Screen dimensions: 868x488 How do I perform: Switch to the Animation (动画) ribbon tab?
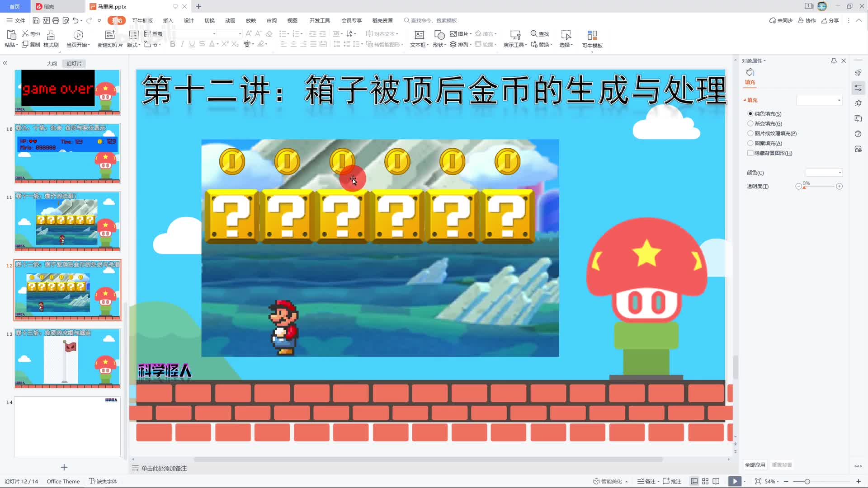click(230, 20)
